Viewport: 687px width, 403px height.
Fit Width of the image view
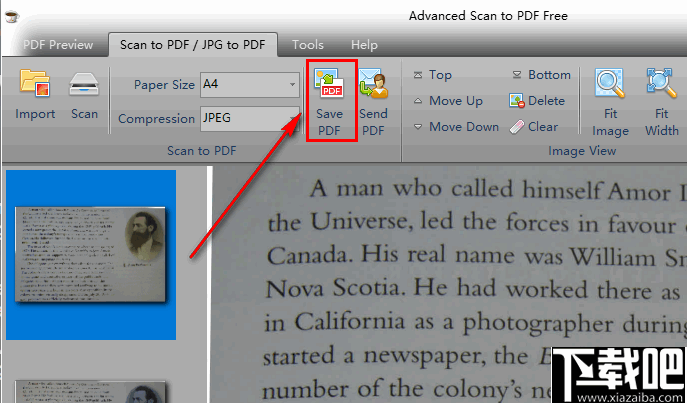(662, 102)
